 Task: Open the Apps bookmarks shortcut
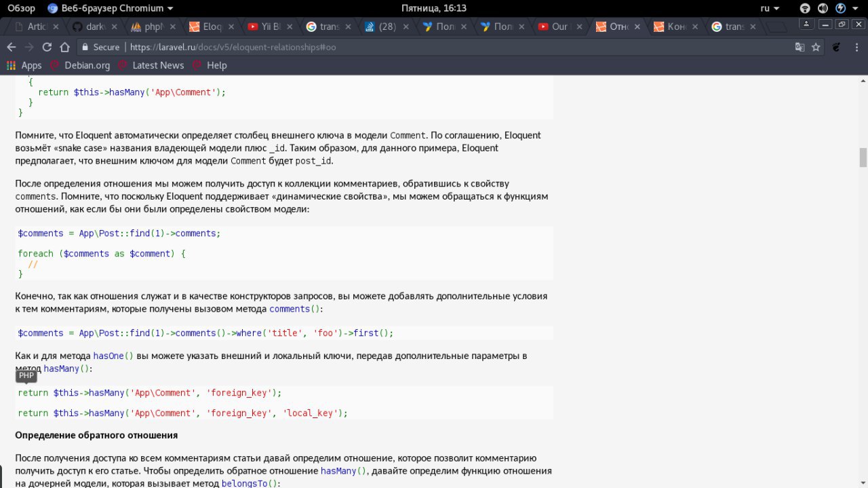click(x=24, y=65)
